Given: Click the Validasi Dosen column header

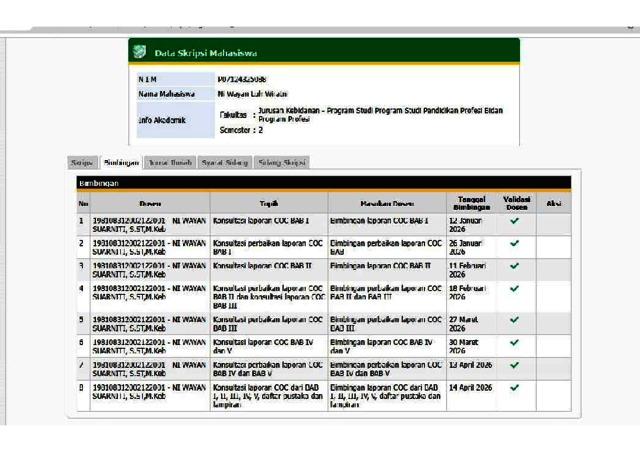Looking at the screenshot, I should [x=517, y=203].
